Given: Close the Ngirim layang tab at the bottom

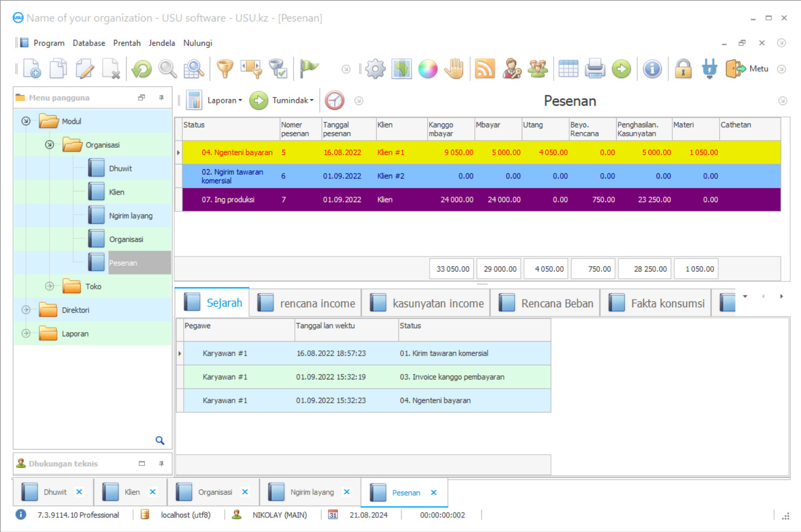Looking at the screenshot, I should pyautogui.click(x=347, y=492).
